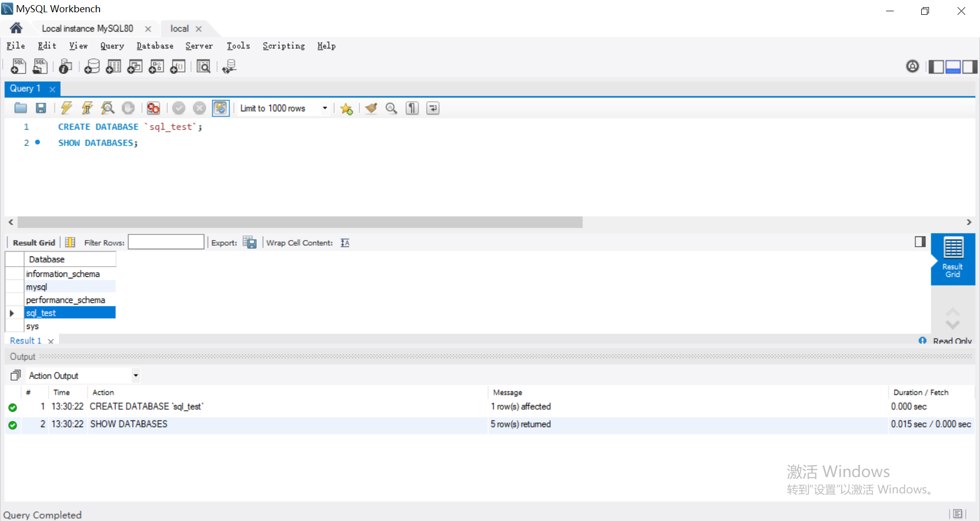The width and height of the screenshot is (980, 521).
Task: Save current statement as snippet star icon
Action: click(x=347, y=108)
